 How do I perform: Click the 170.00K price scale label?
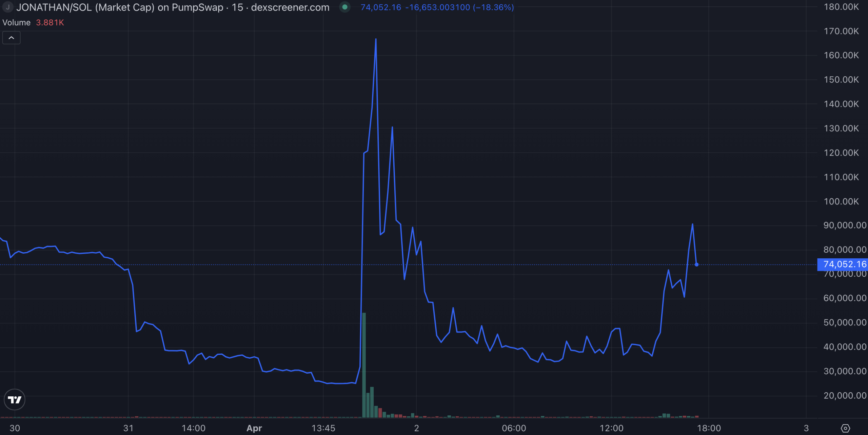click(841, 31)
